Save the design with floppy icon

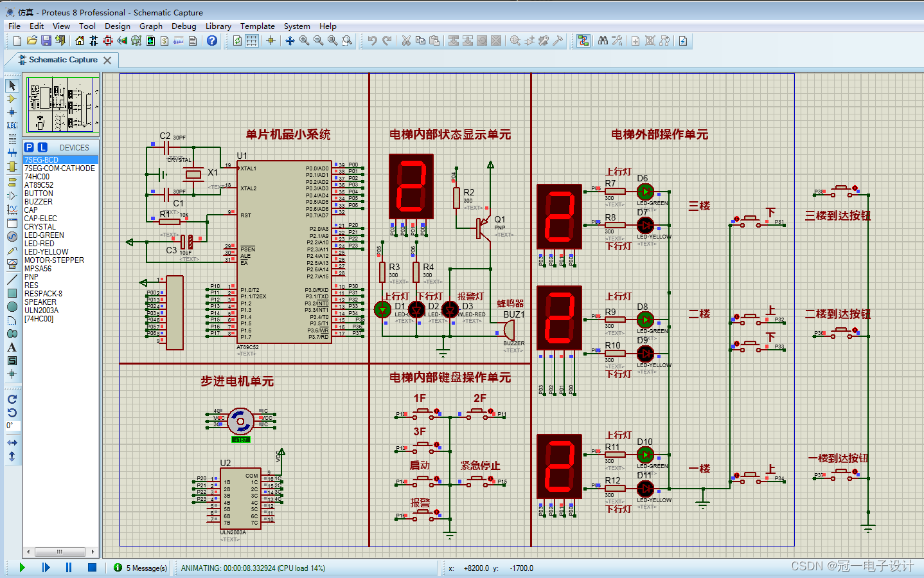coord(46,41)
